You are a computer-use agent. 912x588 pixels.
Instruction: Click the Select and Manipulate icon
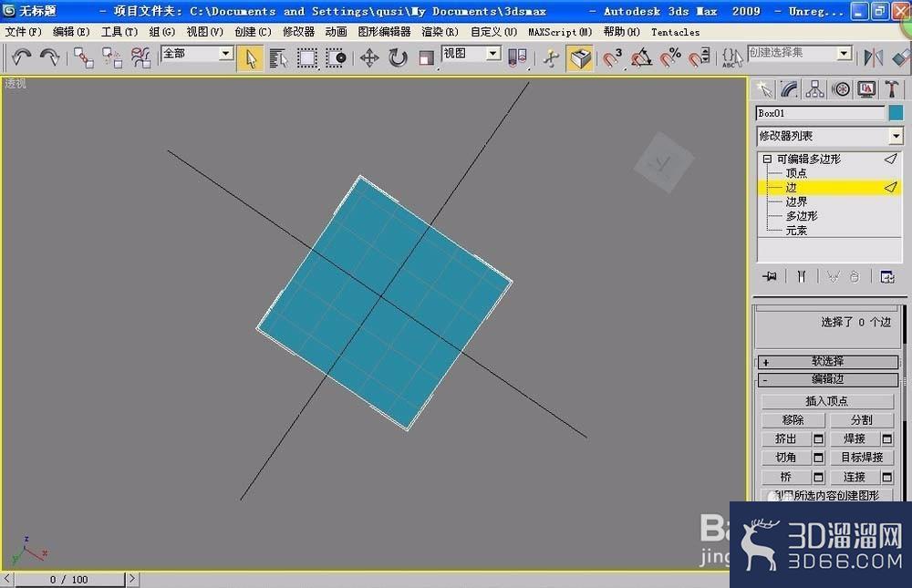point(551,58)
